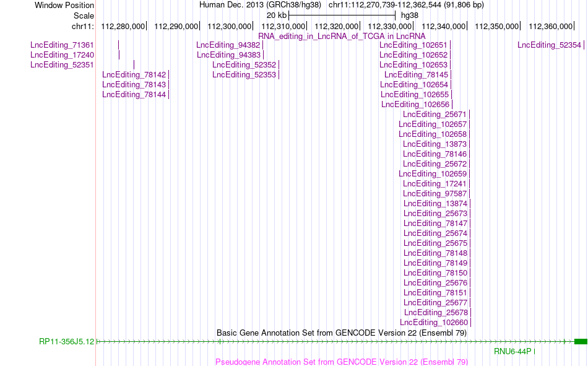Open the RNA_editing_in_LncRNA_of_TCGA track title

(x=342, y=37)
